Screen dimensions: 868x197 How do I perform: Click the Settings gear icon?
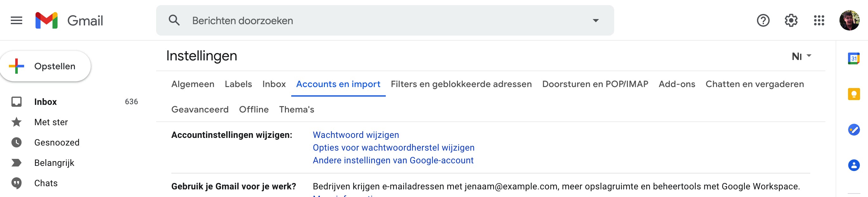coord(791,21)
